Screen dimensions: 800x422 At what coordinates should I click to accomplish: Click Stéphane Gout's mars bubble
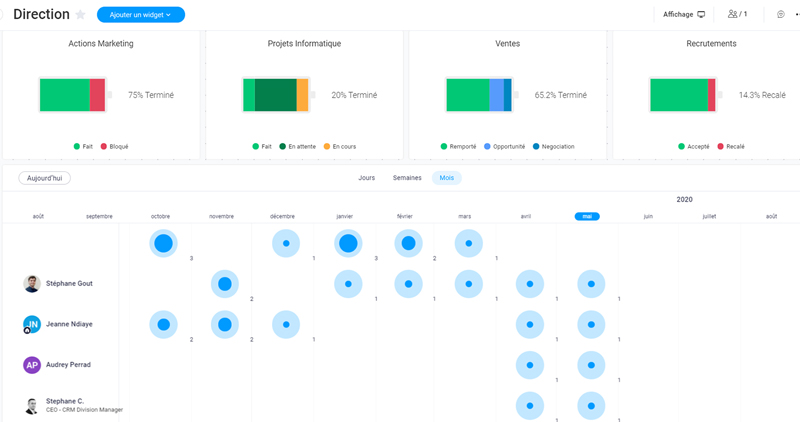click(x=468, y=284)
